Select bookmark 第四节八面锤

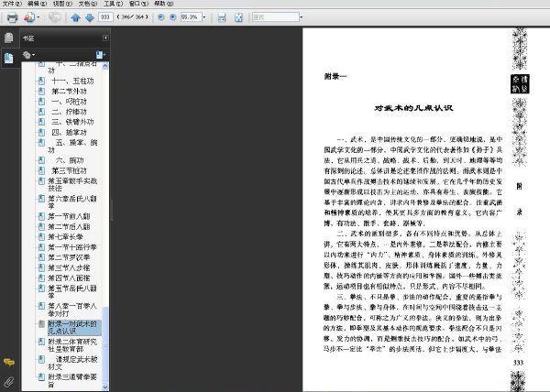pyautogui.click(x=69, y=278)
